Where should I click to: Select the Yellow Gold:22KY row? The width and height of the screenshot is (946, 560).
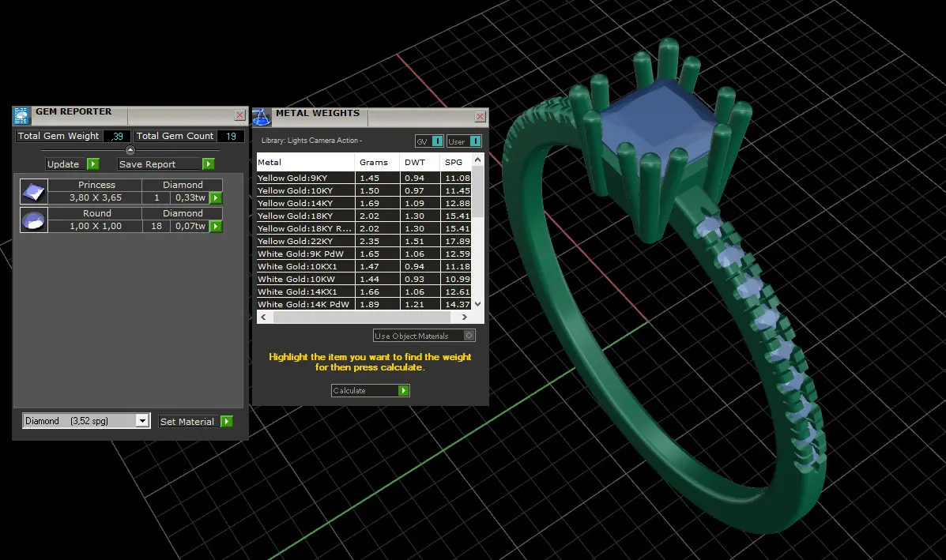click(x=364, y=241)
